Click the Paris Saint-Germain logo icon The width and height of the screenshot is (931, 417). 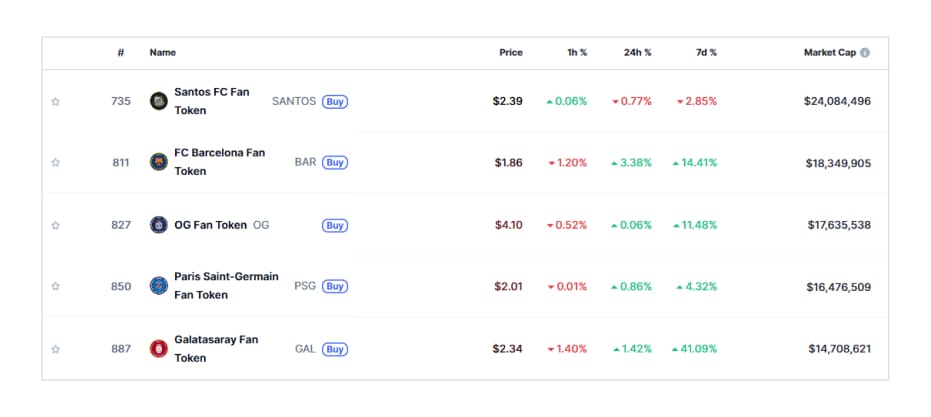pyautogui.click(x=158, y=286)
